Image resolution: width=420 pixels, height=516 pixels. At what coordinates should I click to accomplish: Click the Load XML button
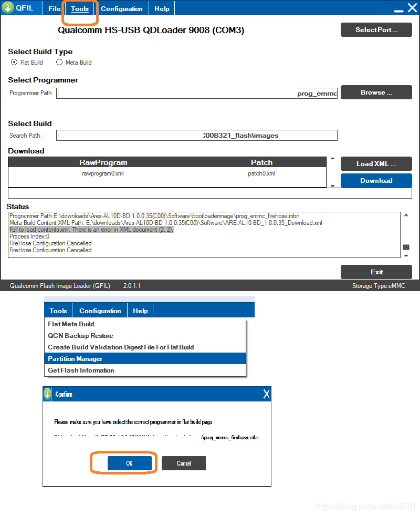pos(376,163)
